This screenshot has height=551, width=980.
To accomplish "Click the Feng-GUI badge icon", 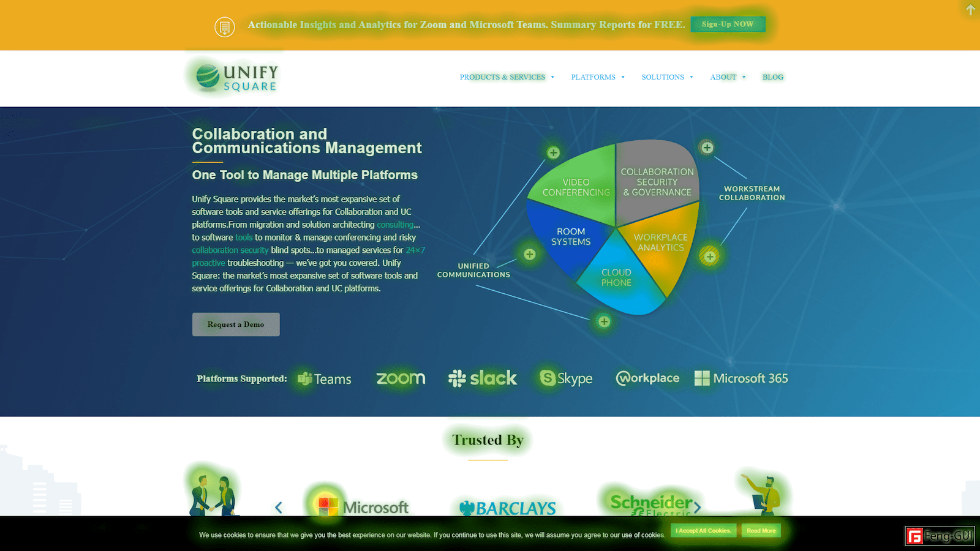I will pos(940,536).
